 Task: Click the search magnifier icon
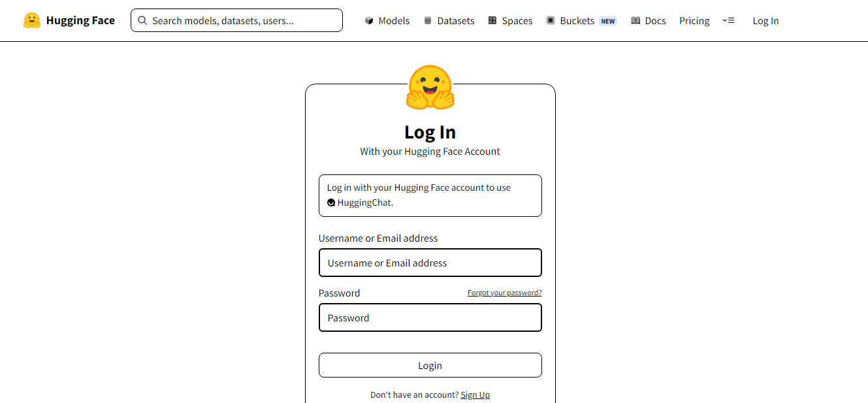pos(142,20)
